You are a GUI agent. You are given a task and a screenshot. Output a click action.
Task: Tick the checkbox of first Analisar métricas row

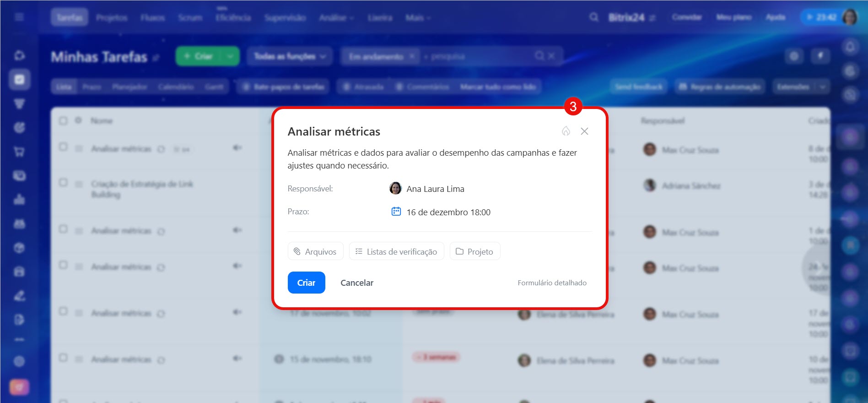click(63, 147)
